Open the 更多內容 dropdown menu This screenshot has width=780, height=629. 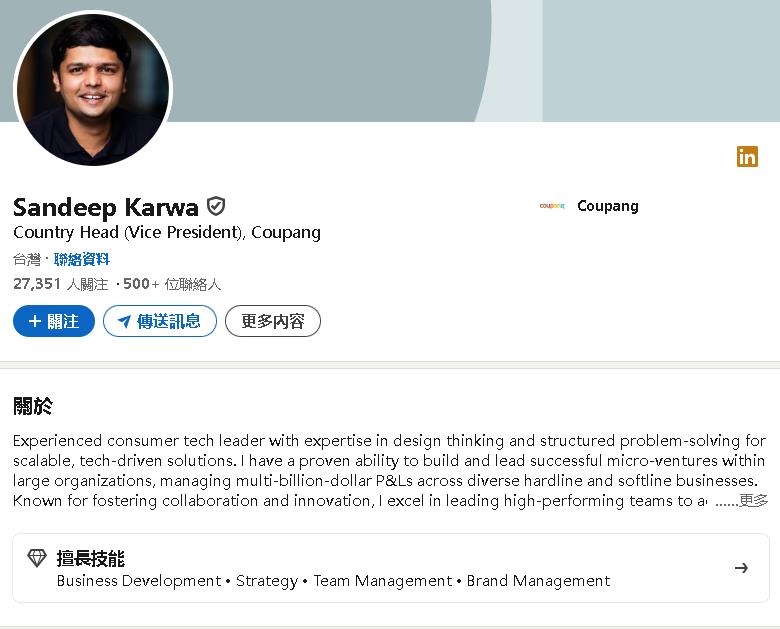pyautogui.click(x=273, y=321)
